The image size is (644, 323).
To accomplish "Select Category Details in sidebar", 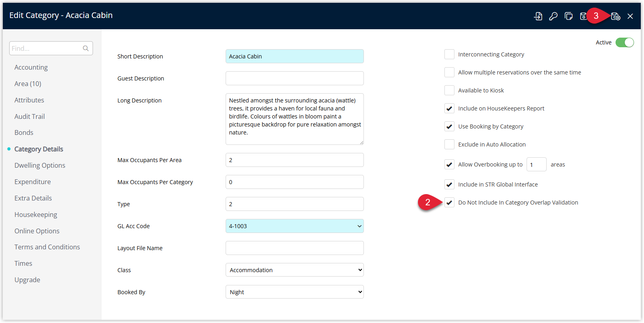I will pyautogui.click(x=39, y=149).
